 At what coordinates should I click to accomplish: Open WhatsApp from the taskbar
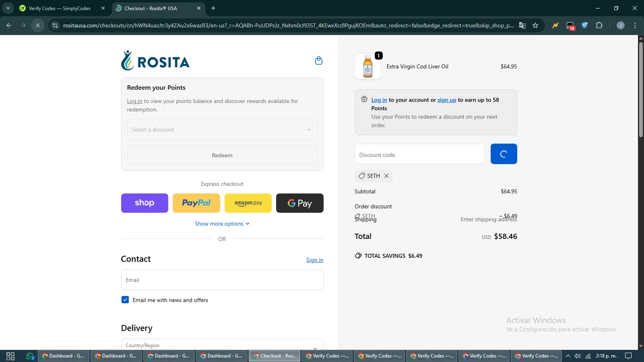[30, 356]
